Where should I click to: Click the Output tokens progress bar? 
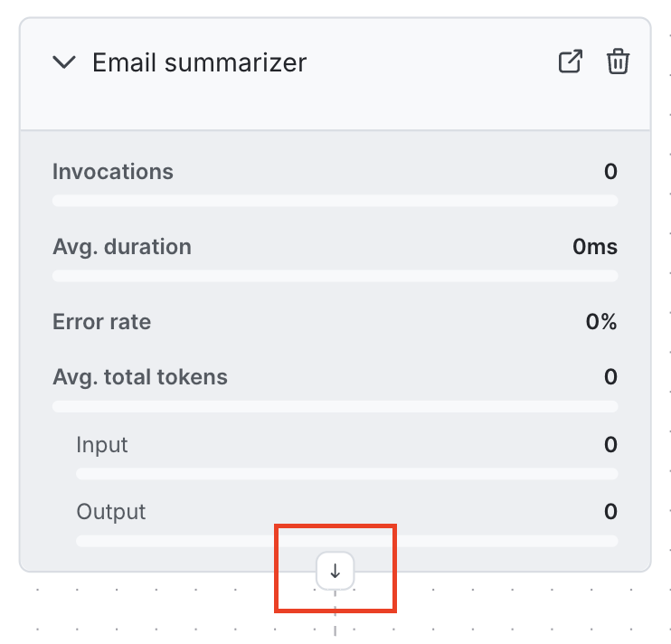coord(346,541)
